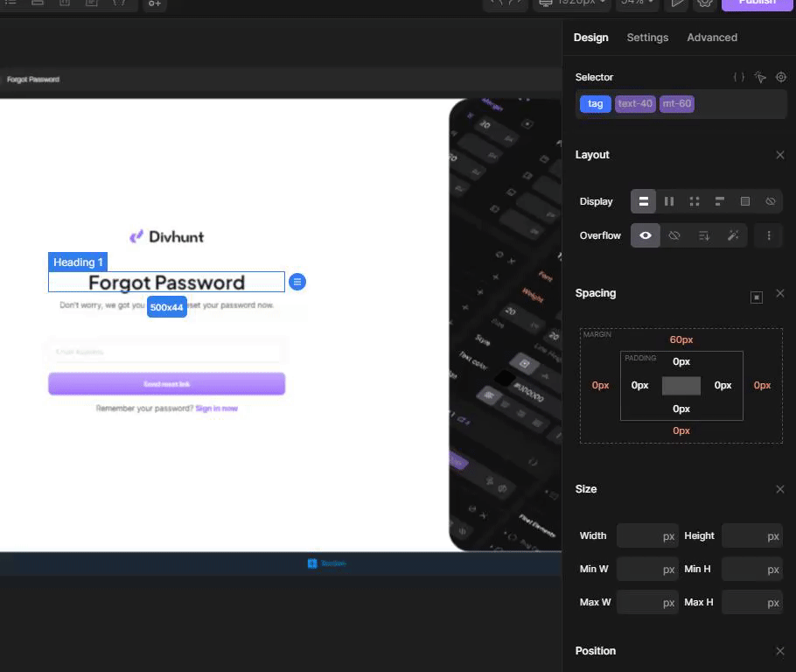The height and width of the screenshot is (672, 796).
Task: Set Display to block layout
Action: [x=643, y=201]
